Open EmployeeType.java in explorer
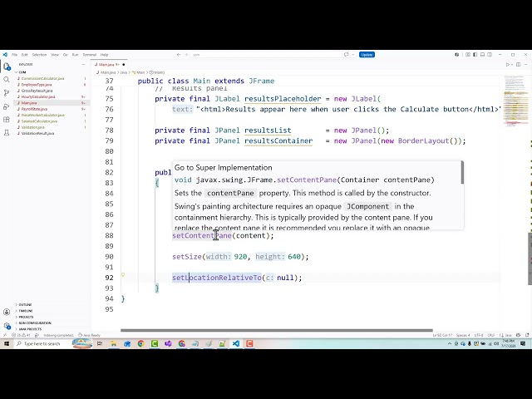The width and height of the screenshot is (532, 399). point(37,85)
